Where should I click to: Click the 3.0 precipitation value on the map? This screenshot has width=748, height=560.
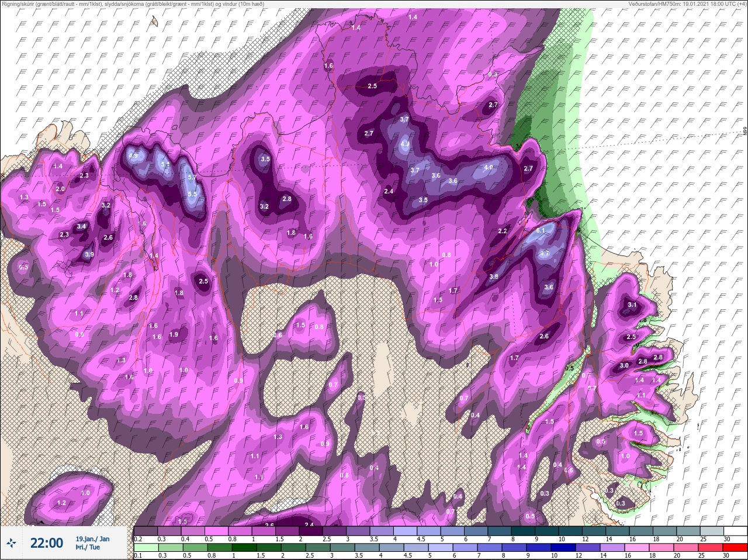point(624,366)
